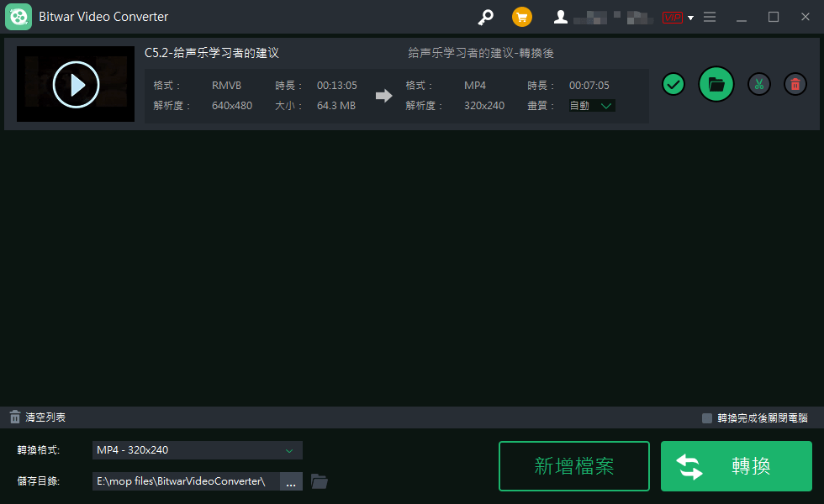
Task: Click the scissors trim video icon
Action: coord(759,84)
